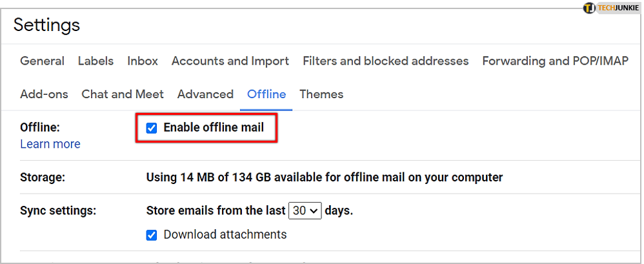This screenshot has width=644, height=264.
Task: Click the offline storage usage text
Action: pyautogui.click(x=325, y=177)
